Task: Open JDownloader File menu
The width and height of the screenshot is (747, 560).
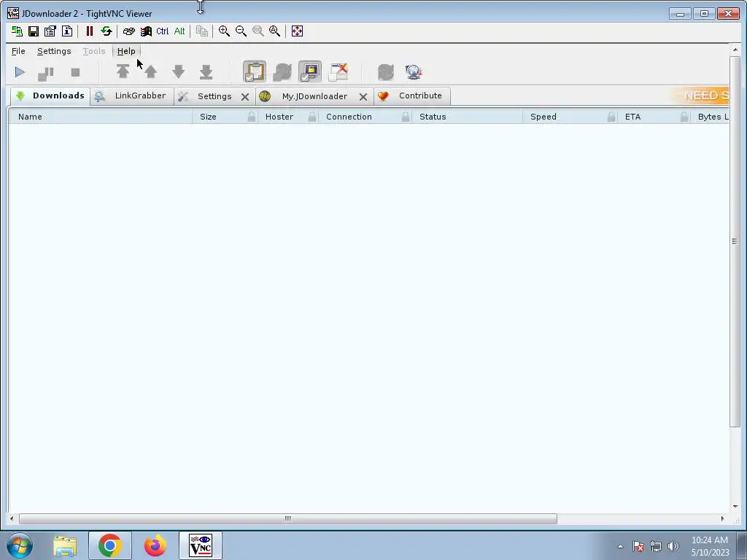Action: pos(18,51)
